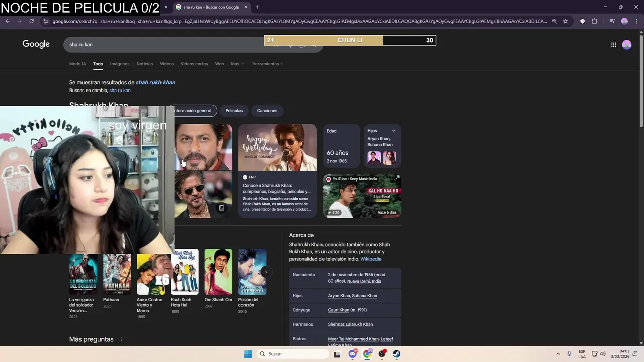Open the Pathaan movie poster
The width and height of the screenshot is (644, 362).
117,274
